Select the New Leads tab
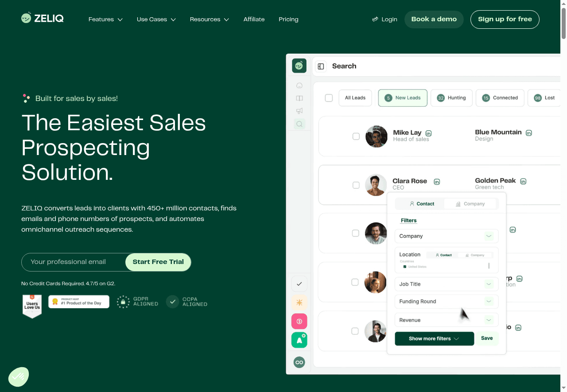The height and width of the screenshot is (392, 567). pos(403,98)
